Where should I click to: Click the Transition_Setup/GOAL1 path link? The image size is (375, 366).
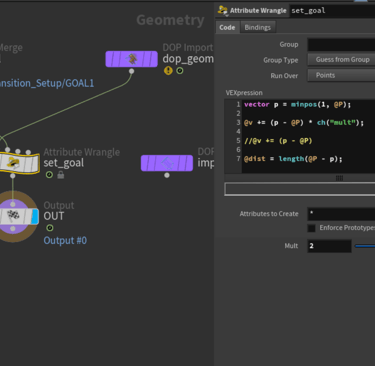pos(47,83)
